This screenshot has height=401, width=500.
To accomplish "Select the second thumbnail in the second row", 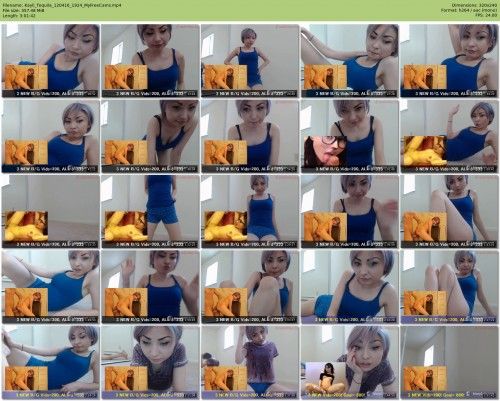I will click(150, 136).
